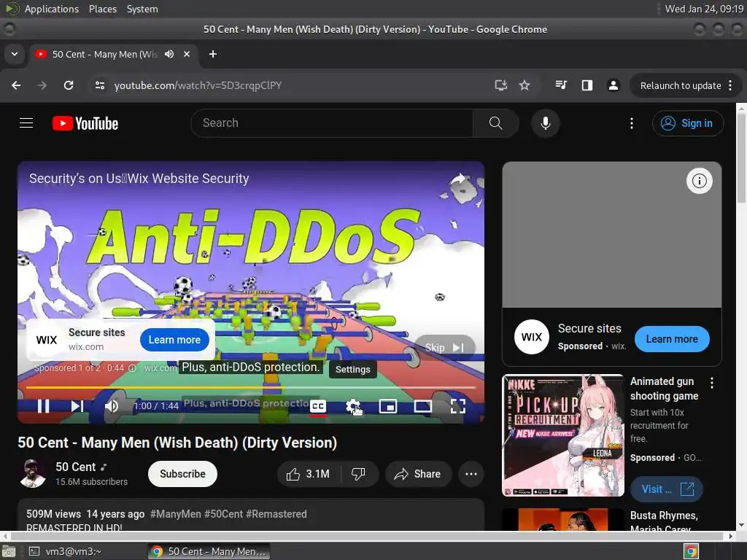747x560 pixels.
Task: Enable miniplayer mode icon
Action: coord(388,406)
